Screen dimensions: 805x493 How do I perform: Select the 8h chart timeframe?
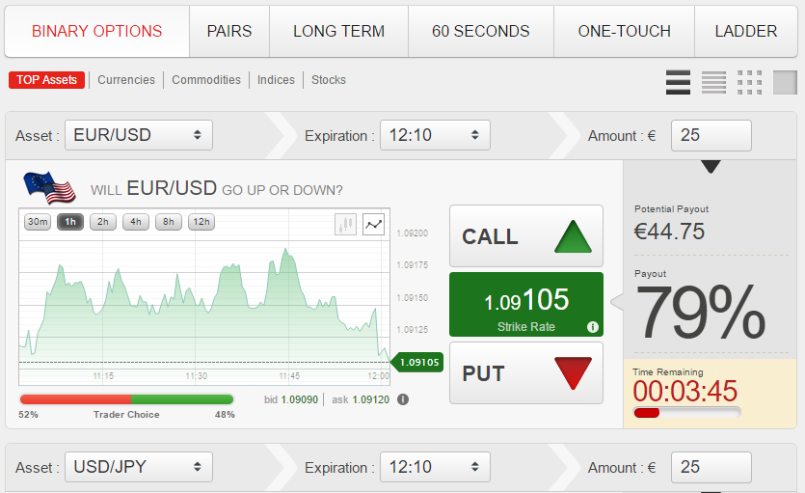pyautogui.click(x=169, y=222)
